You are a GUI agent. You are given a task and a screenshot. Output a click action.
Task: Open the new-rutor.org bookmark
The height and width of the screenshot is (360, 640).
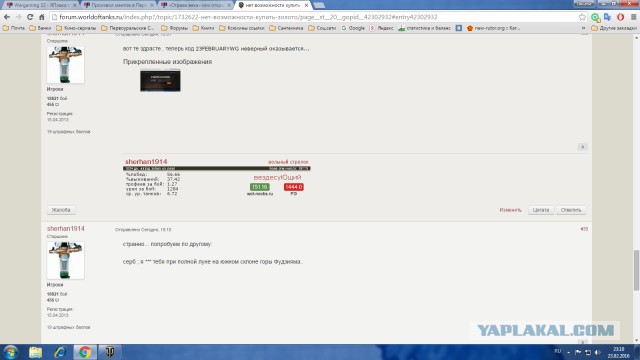493,28
